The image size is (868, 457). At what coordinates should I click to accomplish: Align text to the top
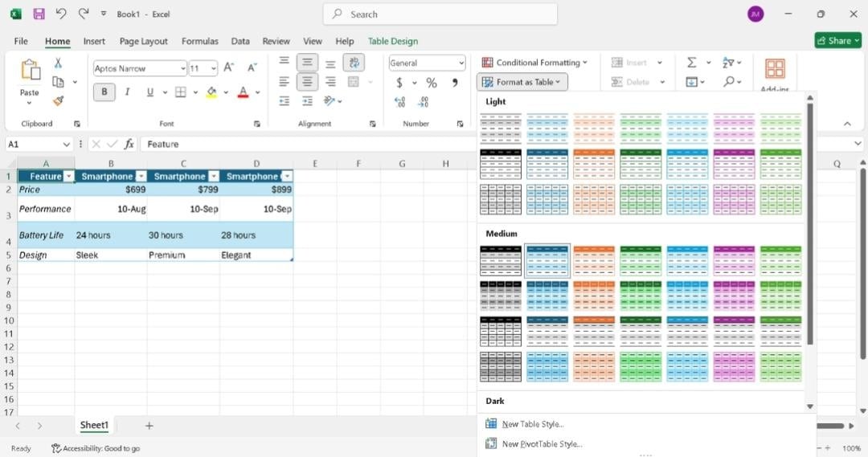point(284,63)
